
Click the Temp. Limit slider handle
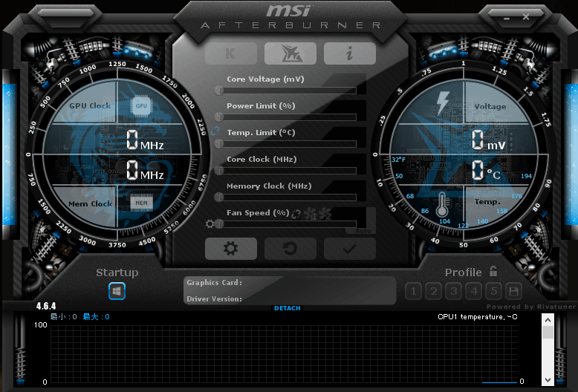coord(219,144)
